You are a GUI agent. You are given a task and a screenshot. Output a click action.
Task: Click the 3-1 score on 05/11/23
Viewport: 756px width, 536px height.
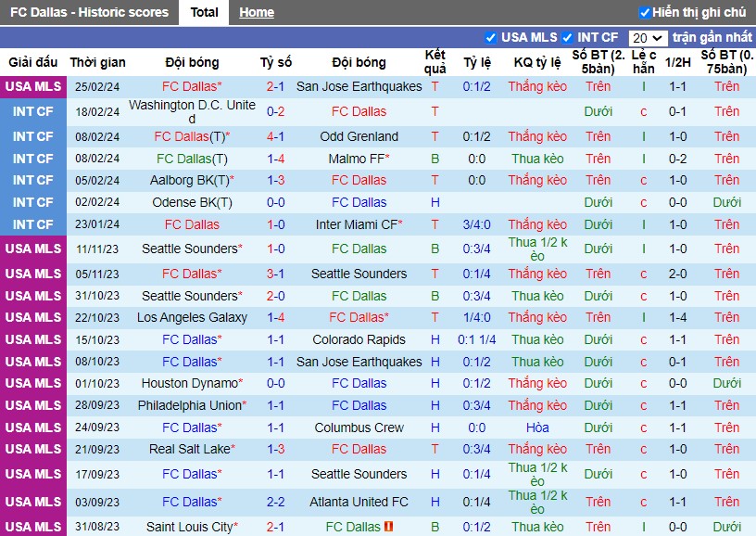276,274
